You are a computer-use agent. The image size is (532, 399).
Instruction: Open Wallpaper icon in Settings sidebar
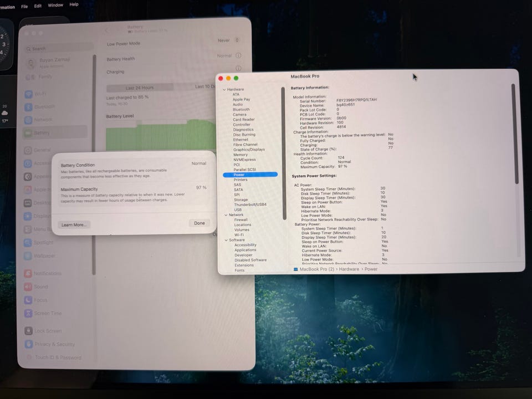(28, 256)
